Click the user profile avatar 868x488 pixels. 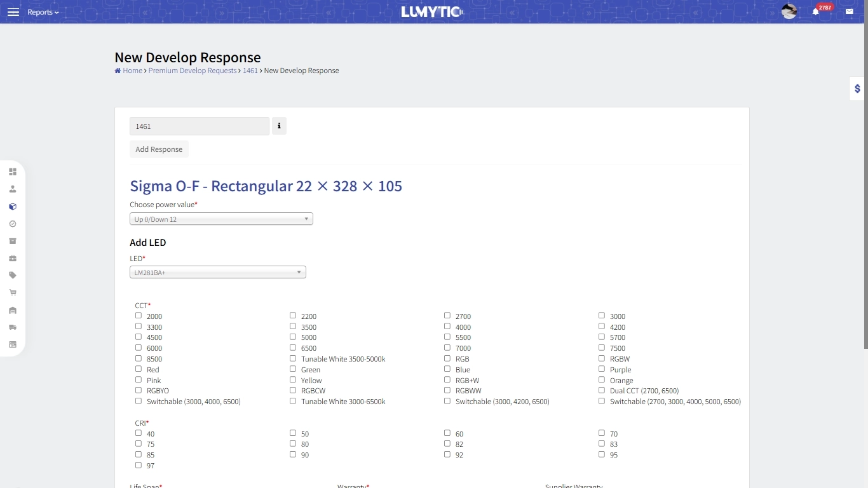[x=789, y=11]
